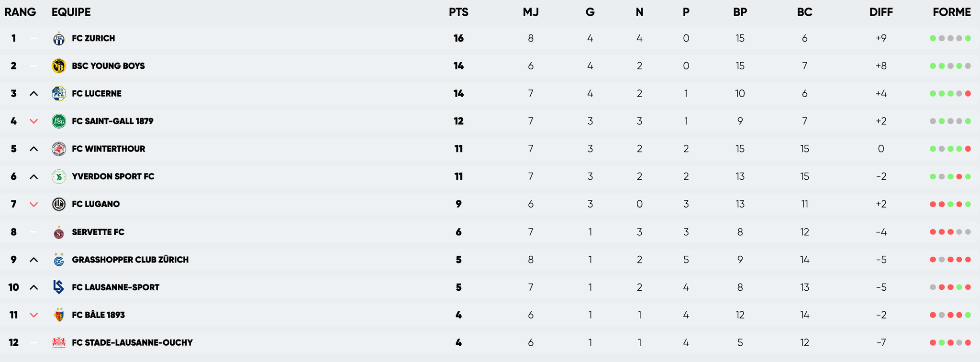This screenshot has height=362, width=980.
Task: Click the FC Winterthour club crest
Action: pos(58,149)
